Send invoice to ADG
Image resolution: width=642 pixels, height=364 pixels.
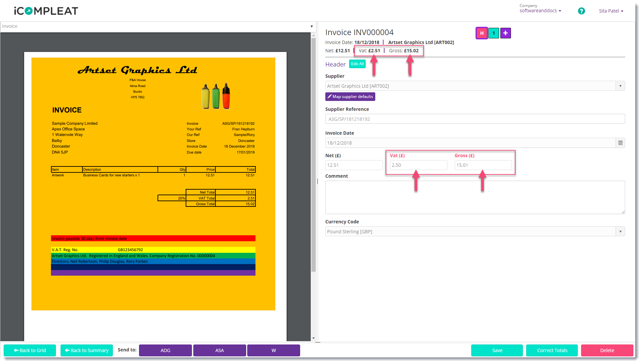pos(165,350)
